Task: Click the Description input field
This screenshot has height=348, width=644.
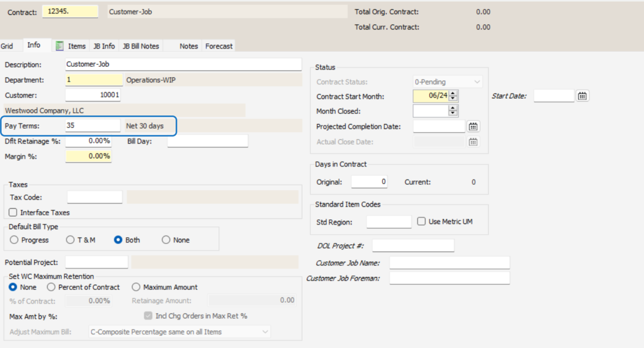Action: [x=183, y=65]
